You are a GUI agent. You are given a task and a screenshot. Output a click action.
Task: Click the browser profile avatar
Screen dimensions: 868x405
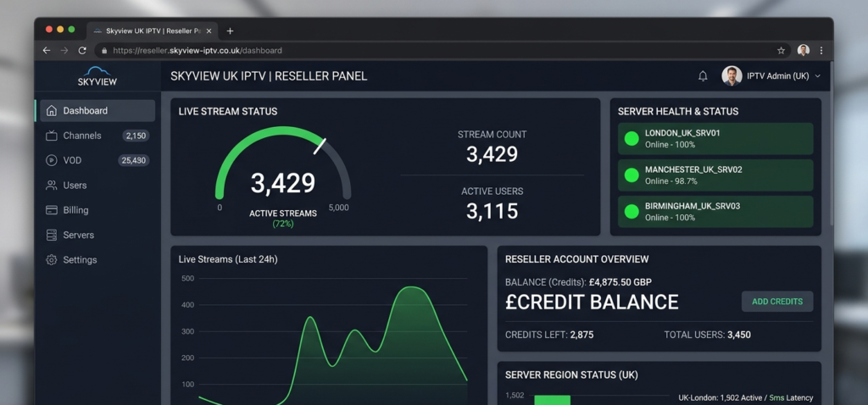[804, 50]
